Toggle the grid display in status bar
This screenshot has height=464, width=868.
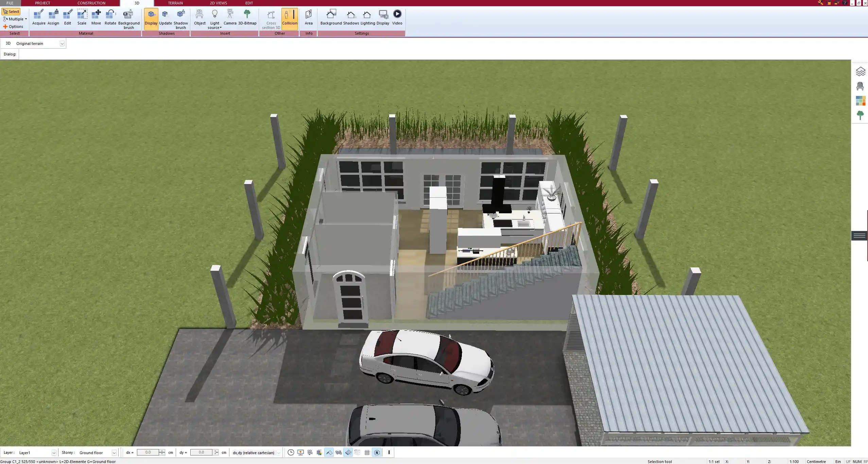click(x=367, y=452)
